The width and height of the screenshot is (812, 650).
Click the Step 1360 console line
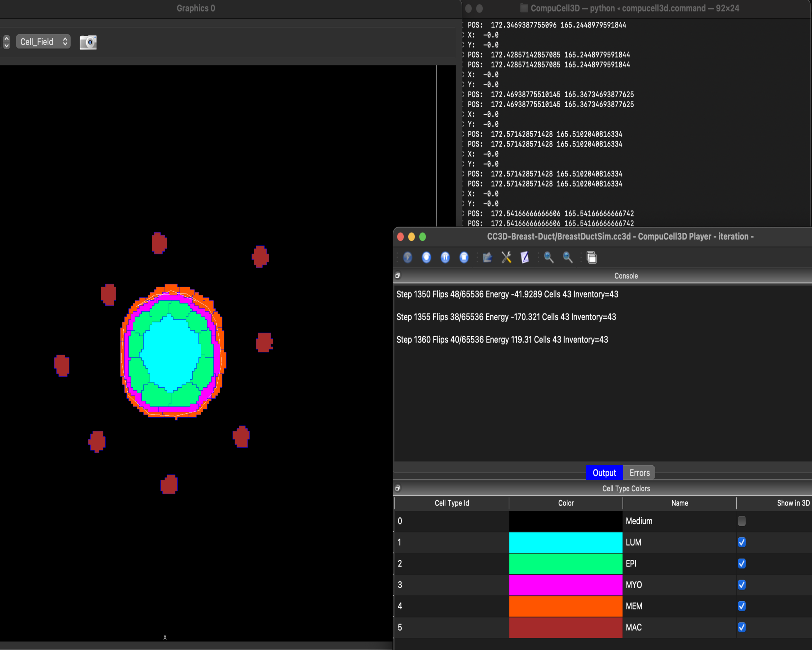coord(502,340)
